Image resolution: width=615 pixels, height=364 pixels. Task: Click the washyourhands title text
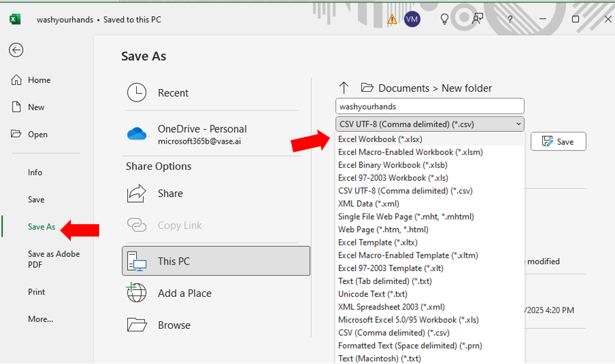(x=65, y=19)
